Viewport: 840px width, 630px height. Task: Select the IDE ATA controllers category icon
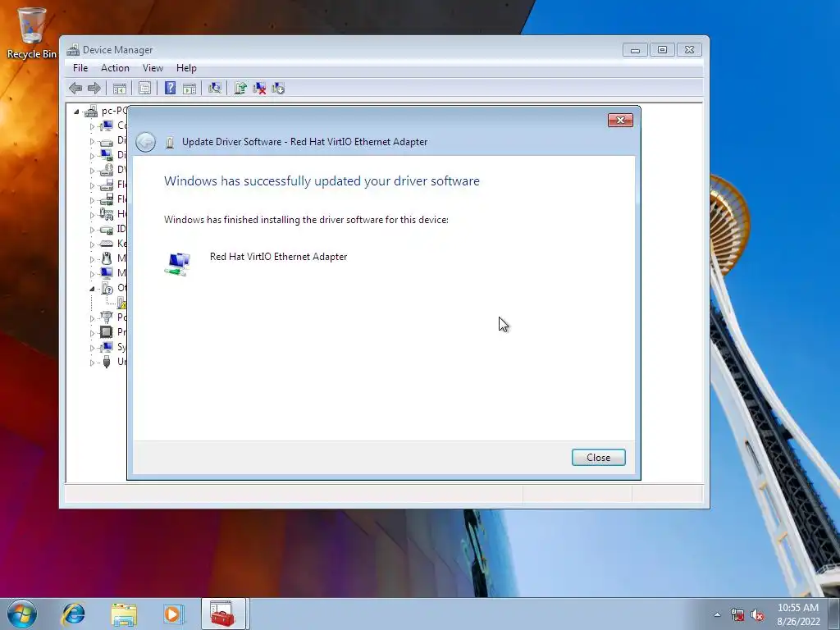107,230
